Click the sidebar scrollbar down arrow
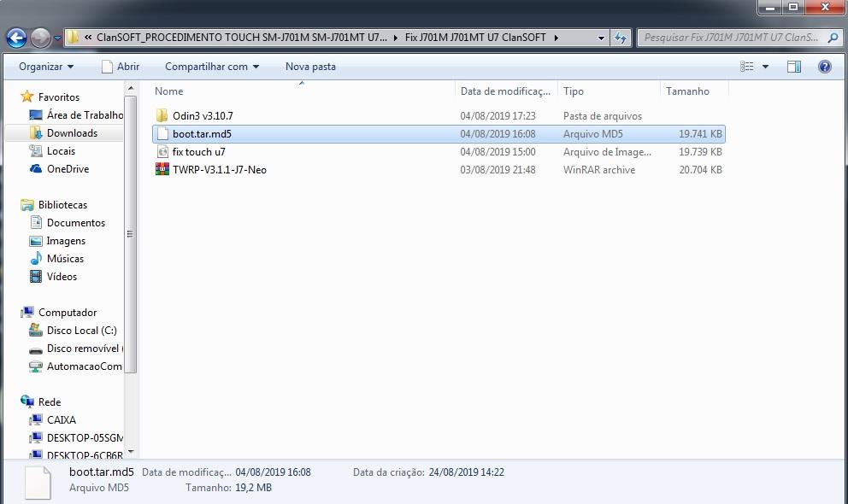848x504 pixels. [x=130, y=452]
